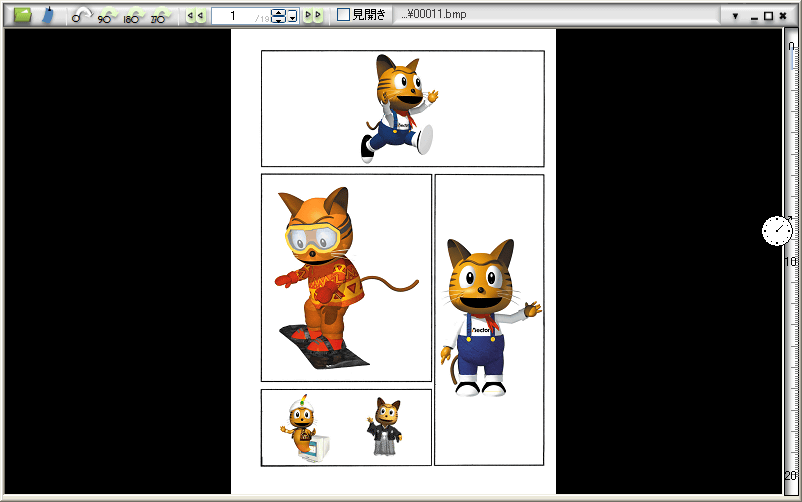This screenshot has width=802, height=502.
Task: Minimize the viewer window
Action: pos(754,17)
